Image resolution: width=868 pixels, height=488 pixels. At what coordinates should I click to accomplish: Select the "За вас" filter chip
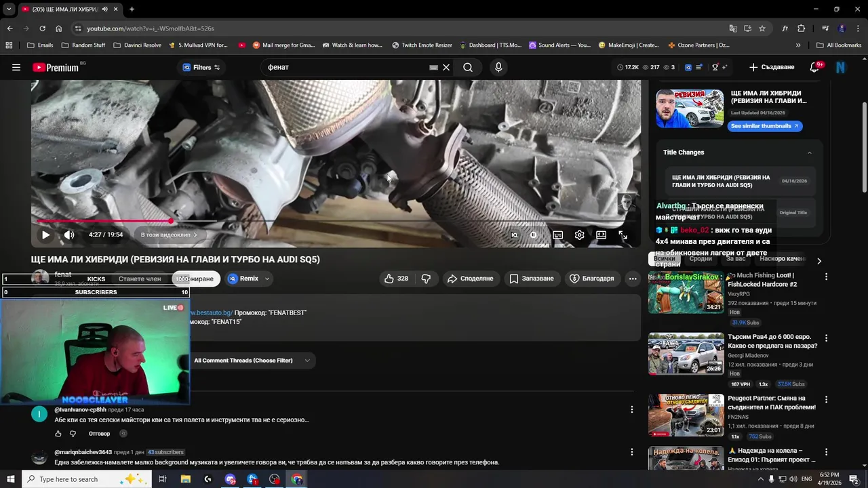pos(736,259)
